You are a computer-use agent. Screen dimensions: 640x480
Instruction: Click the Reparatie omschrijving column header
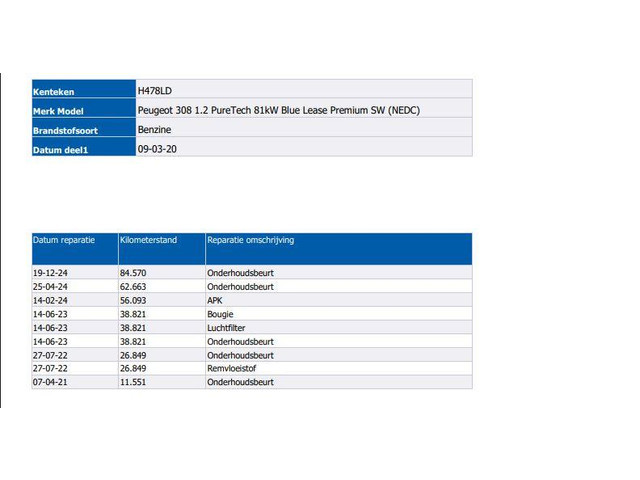(x=250, y=241)
